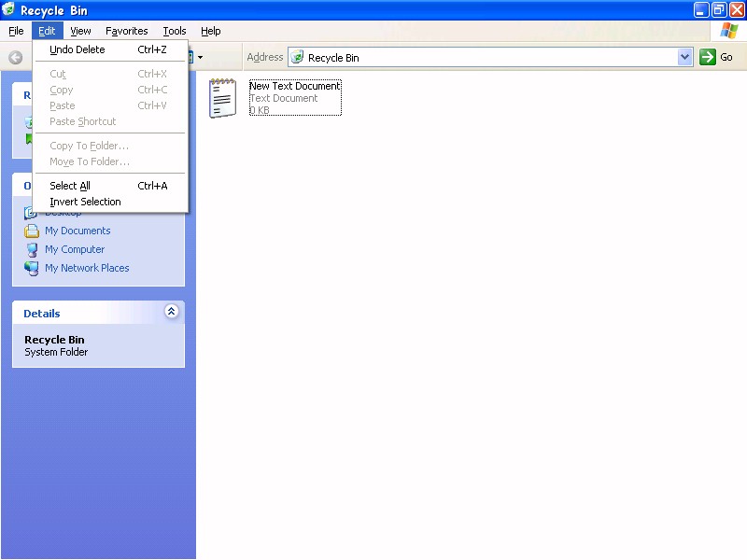Image resolution: width=747 pixels, height=560 pixels.
Task: Click inside the Address field text
Action: pyautogui.click(x=333, y=58)
